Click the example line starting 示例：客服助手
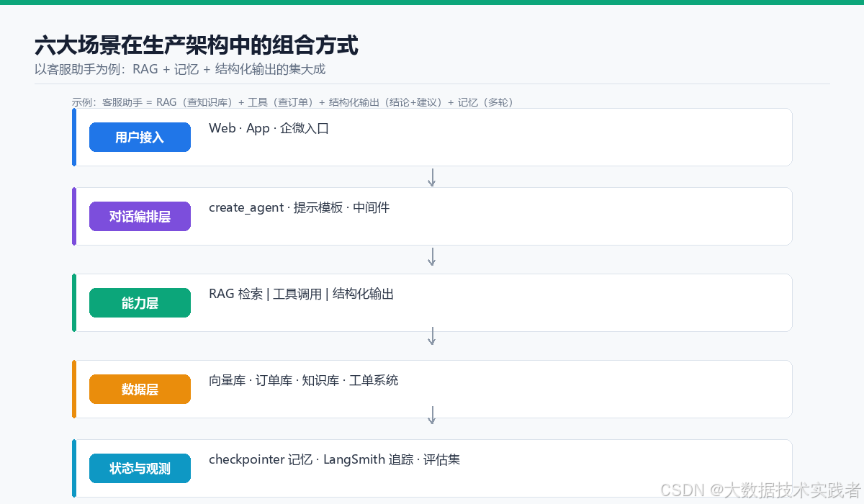 click(x=292, y=102)
